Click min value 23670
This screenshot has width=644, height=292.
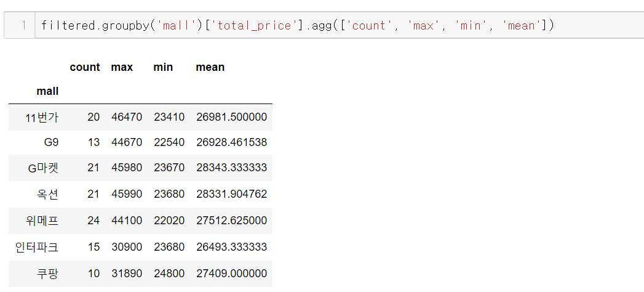coord(169,168)
